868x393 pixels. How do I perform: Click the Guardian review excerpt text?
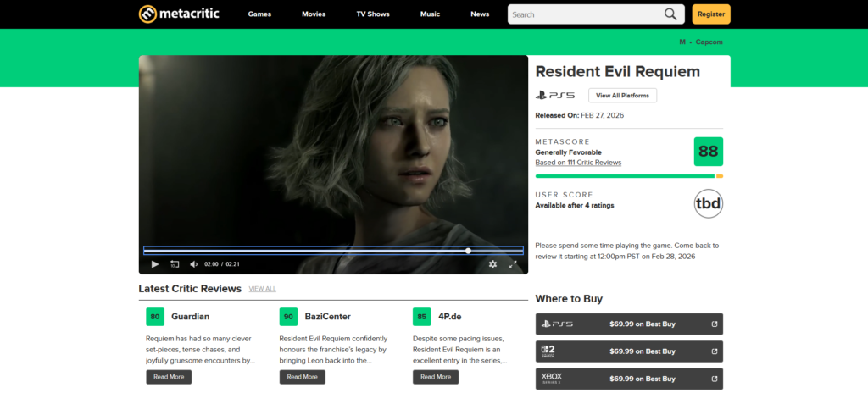coord(200,350)
